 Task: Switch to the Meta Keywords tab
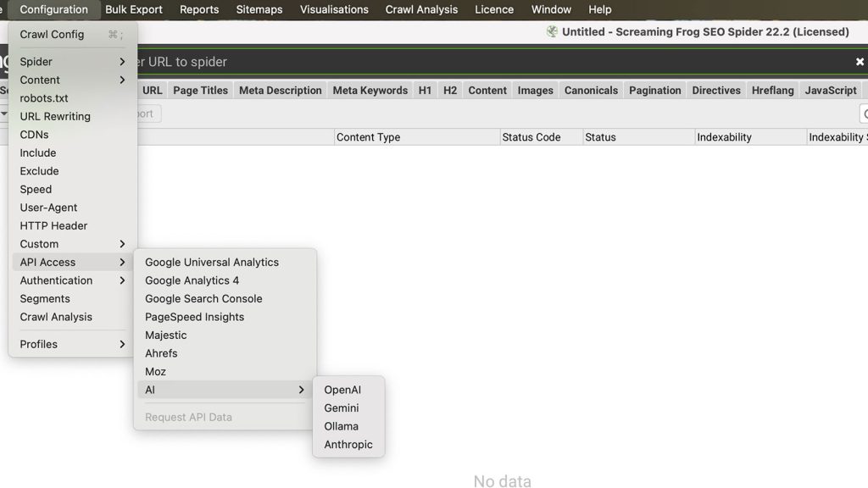click(370, 90)
